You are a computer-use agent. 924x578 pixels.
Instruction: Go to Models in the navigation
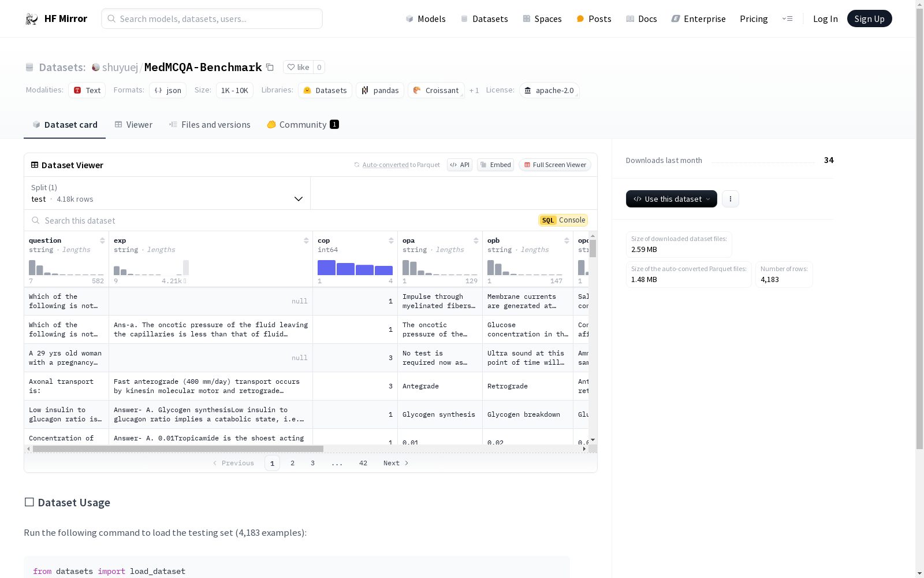pos(426,19)
